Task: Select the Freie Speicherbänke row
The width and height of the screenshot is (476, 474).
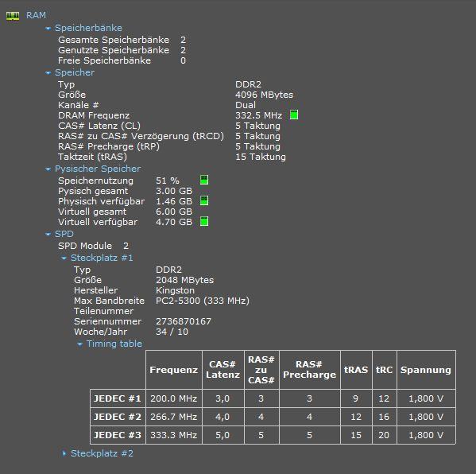Action: pyautogui.click(x=122, y=60)
